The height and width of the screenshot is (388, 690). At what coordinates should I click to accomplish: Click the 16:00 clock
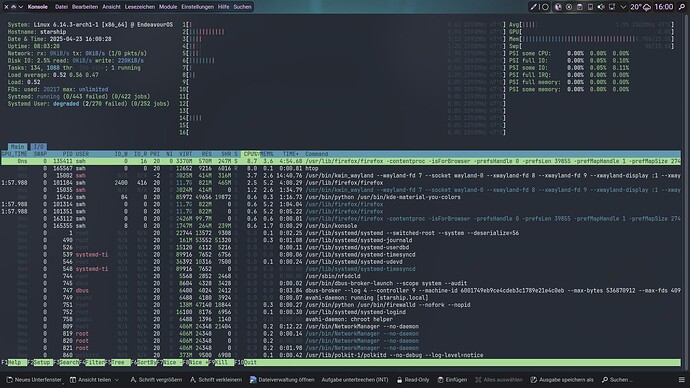pyautogui.click(x=664, y=7)
